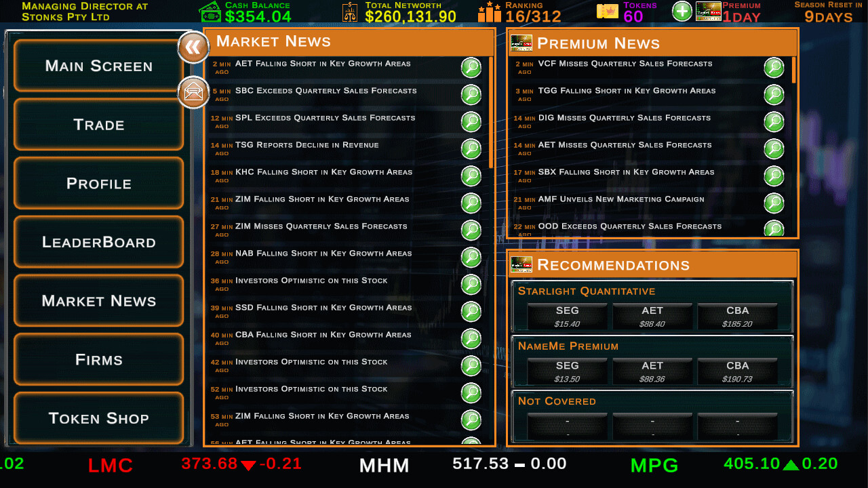The image size is (868, 488).
Task: Go to the Firms section
Action: [98, 359]
